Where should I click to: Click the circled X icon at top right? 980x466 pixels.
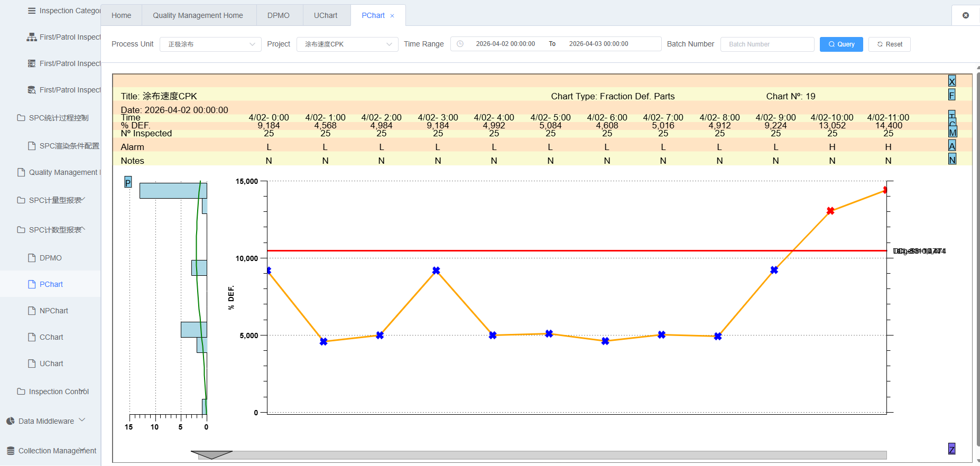[x=966, y=15]
